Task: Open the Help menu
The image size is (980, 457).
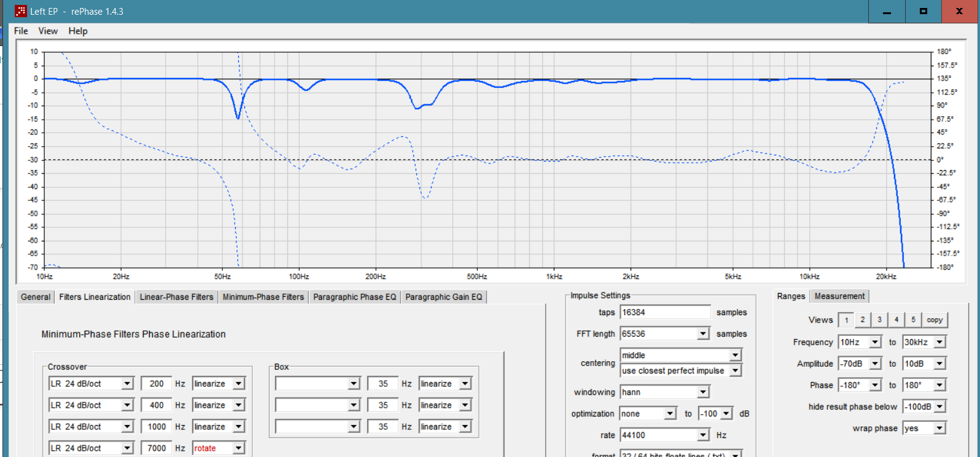Action: coord(78,31)
